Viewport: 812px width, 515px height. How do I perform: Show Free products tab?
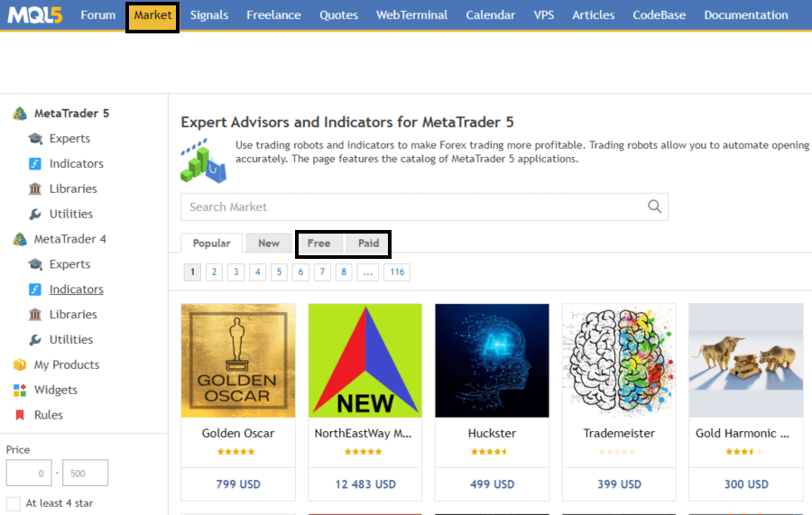pyautogui.click(x=318, y=244)
